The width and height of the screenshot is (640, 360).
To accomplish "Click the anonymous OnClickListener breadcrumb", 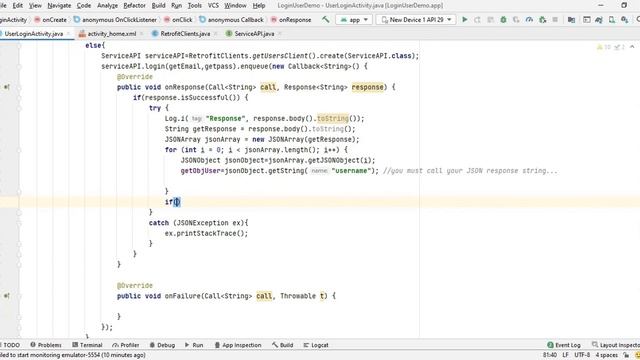I will [x=115, y=20].
